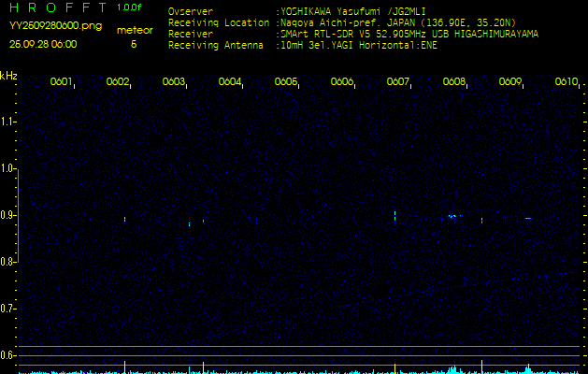The image size is (588, 374).
Task: Click the 0.9 frequency axis label
Action: (x=7, y=215)
